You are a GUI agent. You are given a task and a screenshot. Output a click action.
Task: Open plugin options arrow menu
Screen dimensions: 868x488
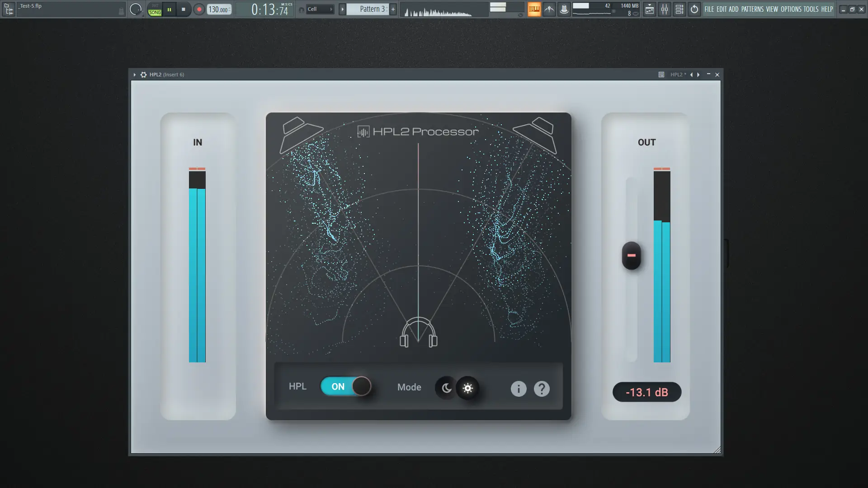134,75
